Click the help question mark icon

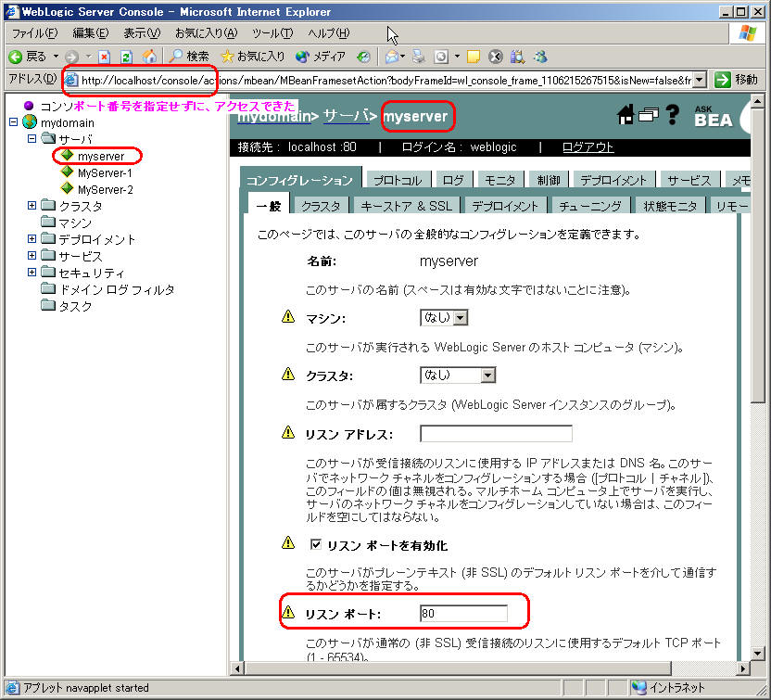click(673, 115)
